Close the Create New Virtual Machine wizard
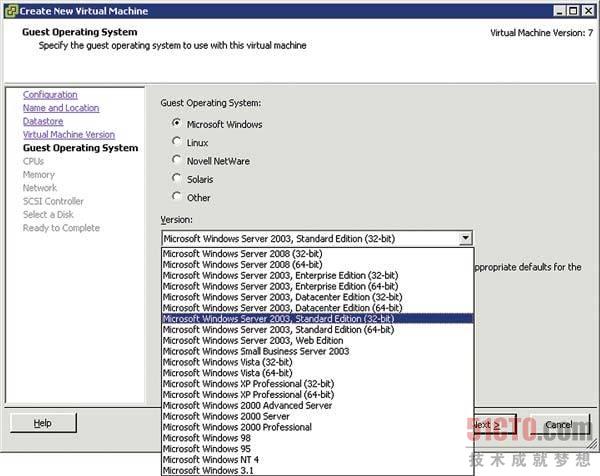This screenshot has width=600, height=476. pos(588,11)
